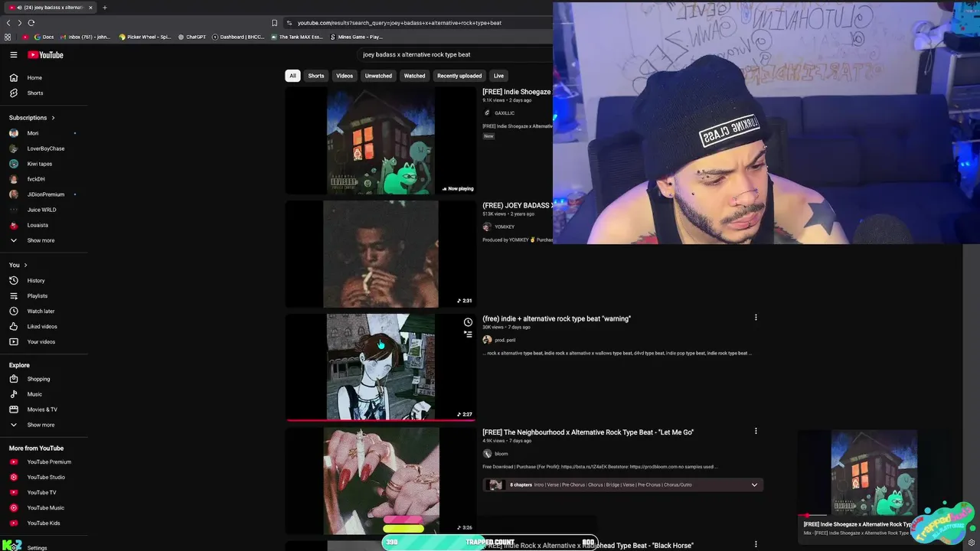Open a new browser tab with plus
Viewport: 980px width, 551px height.
point(105,8)
